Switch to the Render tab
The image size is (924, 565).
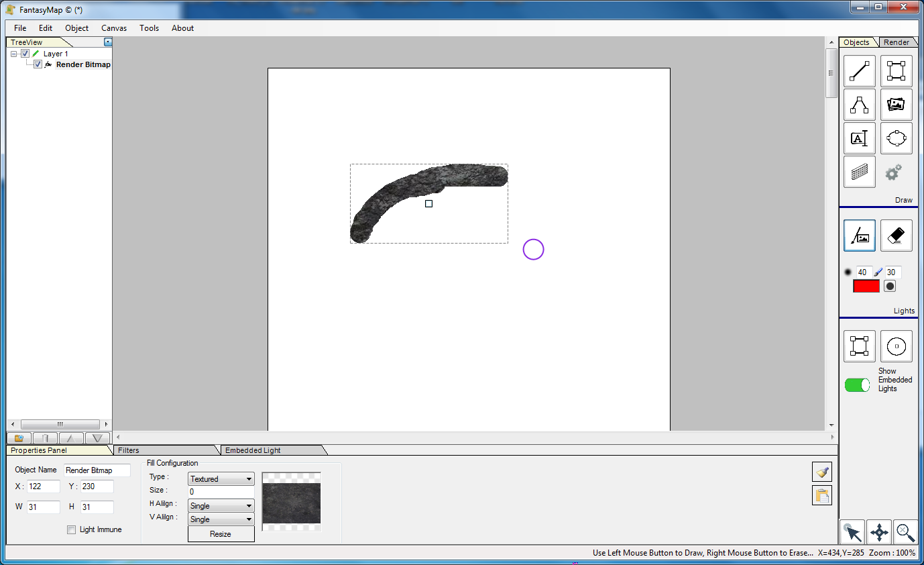[x=896, y=42]
